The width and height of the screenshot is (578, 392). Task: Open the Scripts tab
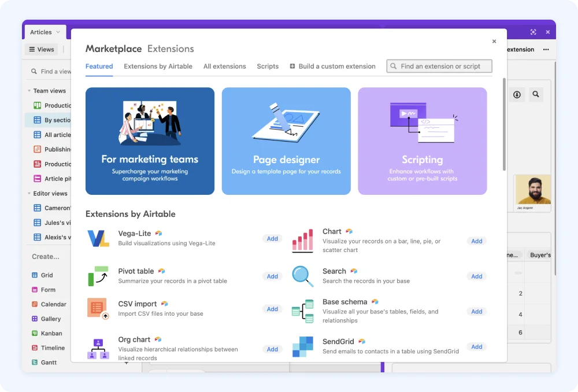pos(268,66)
